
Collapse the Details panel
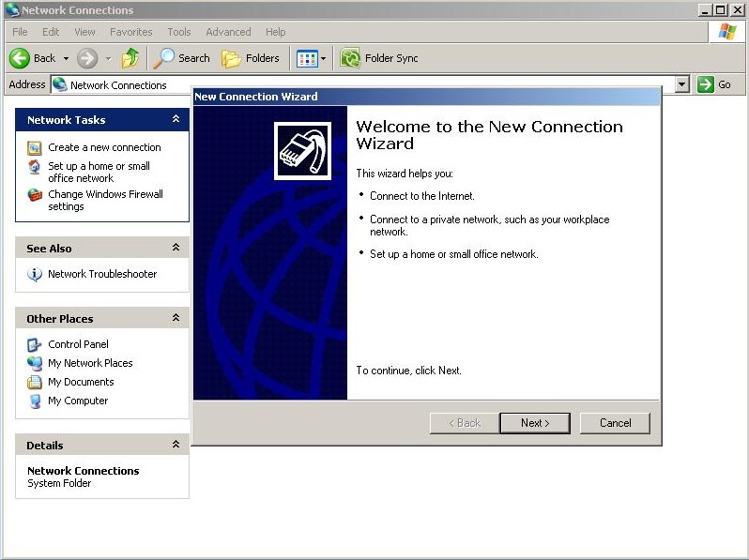click(176, 444)
